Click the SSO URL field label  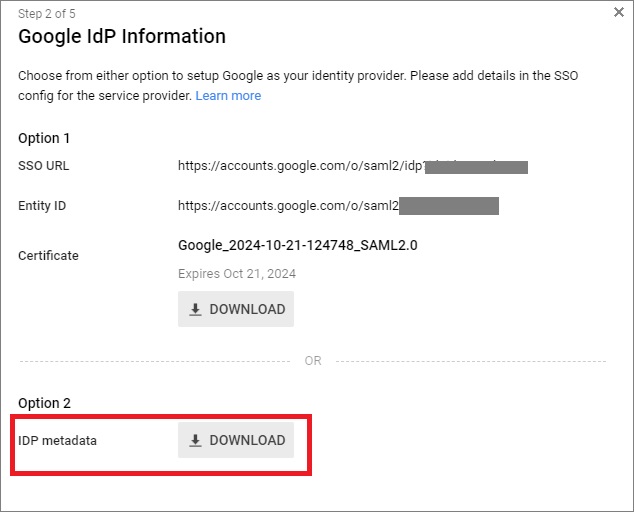tap(44, 166)
